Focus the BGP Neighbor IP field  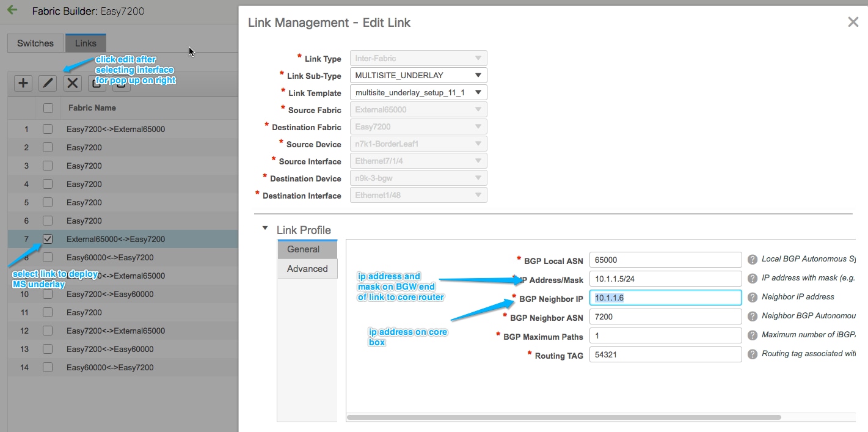[665, 298]
